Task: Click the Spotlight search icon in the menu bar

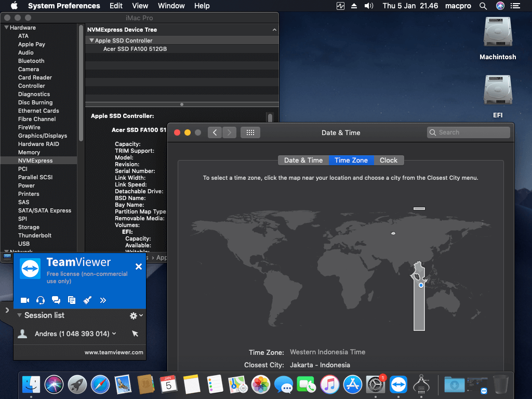Action: coord(483,6)
